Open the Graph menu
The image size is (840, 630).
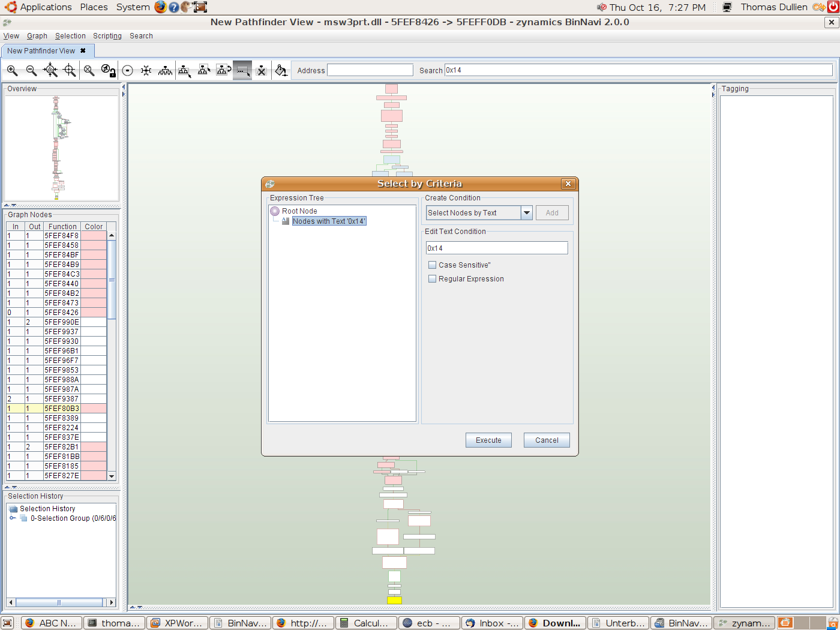[x=37, y=36]
